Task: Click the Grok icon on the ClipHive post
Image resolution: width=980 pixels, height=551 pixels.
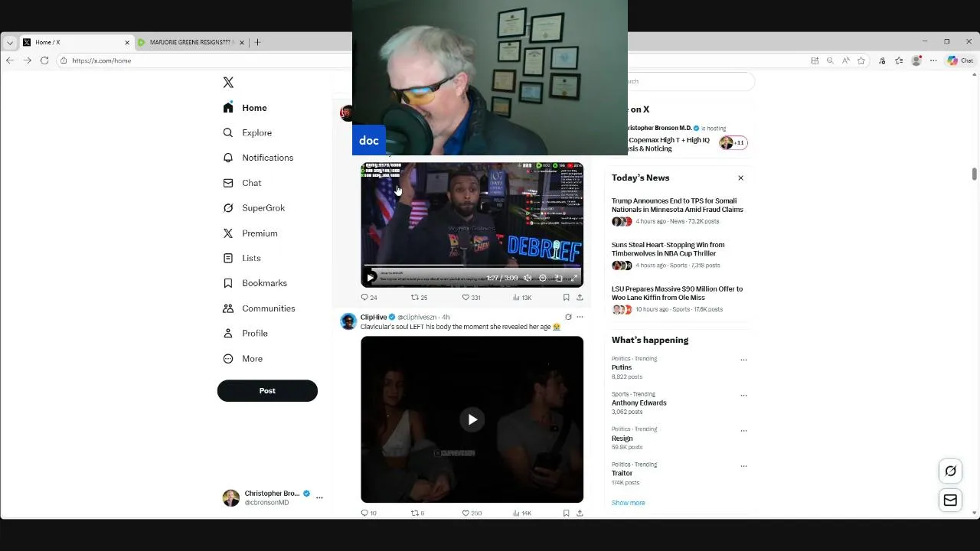Action: (x=568, y=317)
